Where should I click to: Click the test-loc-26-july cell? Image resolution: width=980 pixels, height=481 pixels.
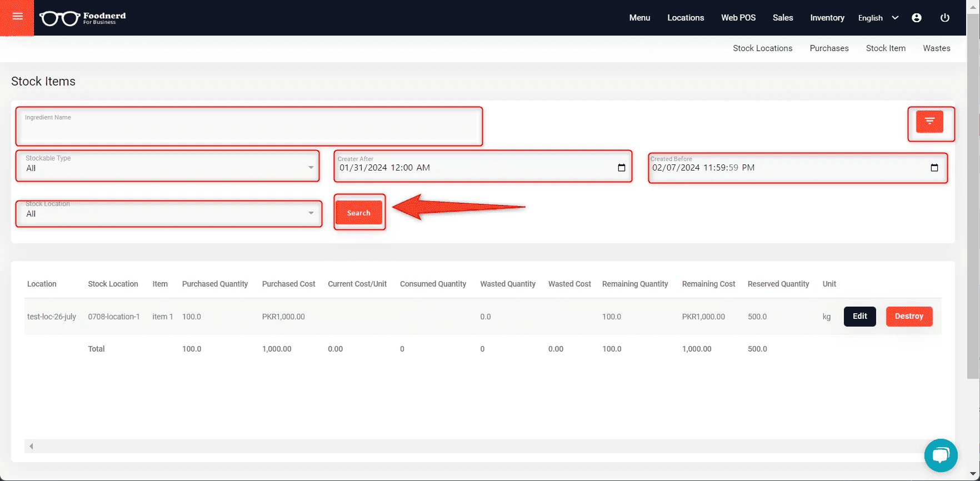[52, 317]
